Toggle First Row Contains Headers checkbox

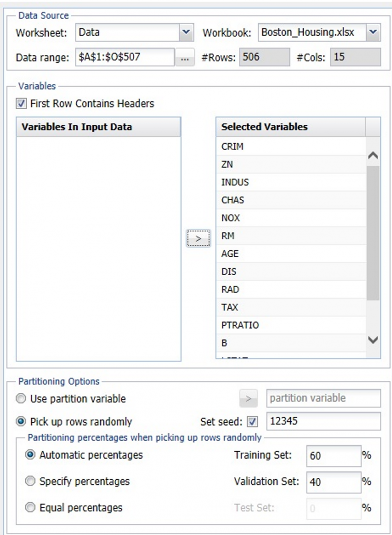point(21,104)
